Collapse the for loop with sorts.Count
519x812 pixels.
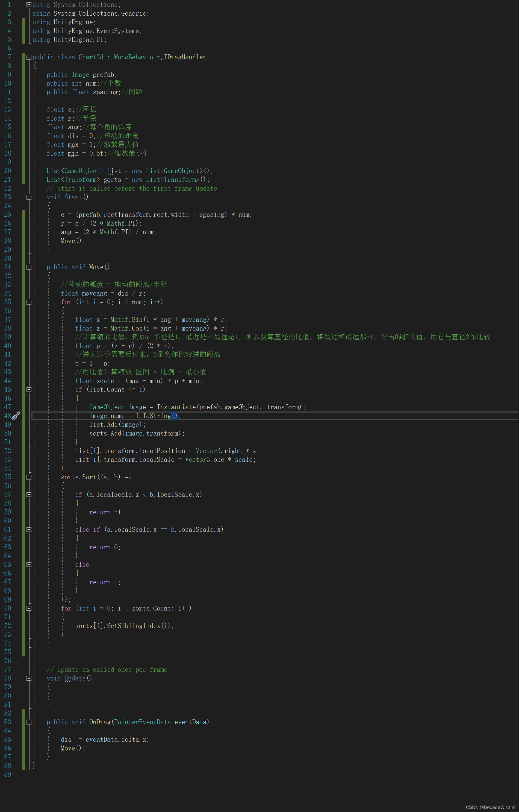(29, 608)
